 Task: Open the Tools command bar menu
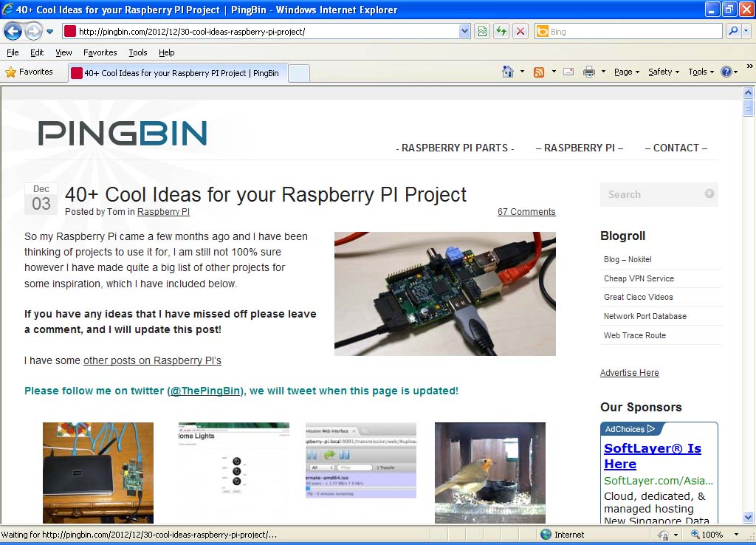point(701,72)
